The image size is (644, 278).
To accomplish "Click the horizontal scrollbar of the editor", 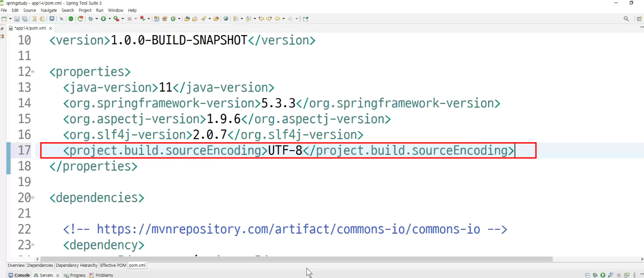I will 296,259.
